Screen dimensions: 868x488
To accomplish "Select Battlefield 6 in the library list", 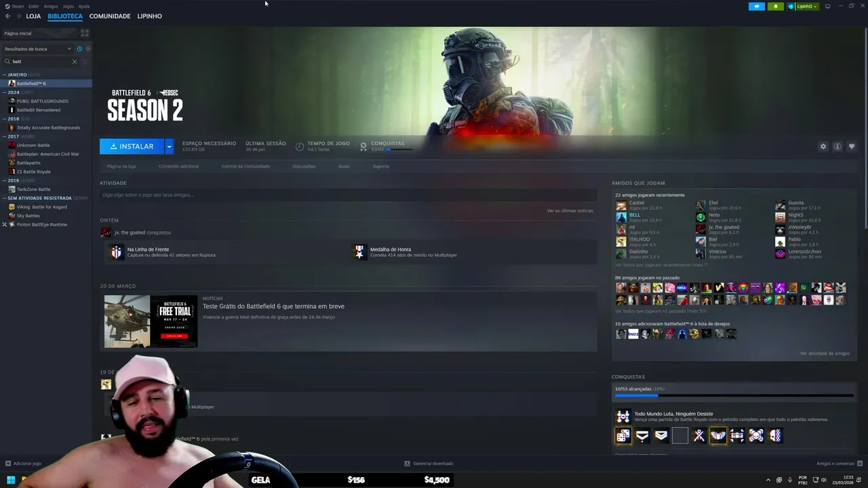I will click(x=46, y=83).
